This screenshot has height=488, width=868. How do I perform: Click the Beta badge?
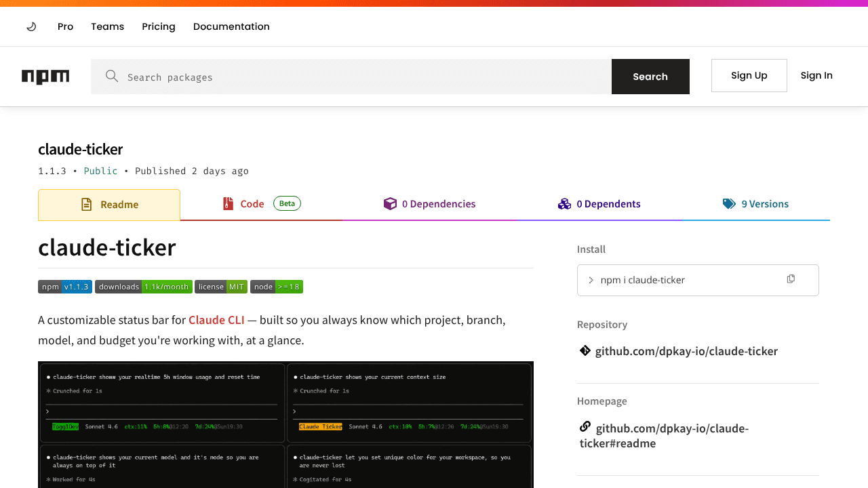pos(287,203)
